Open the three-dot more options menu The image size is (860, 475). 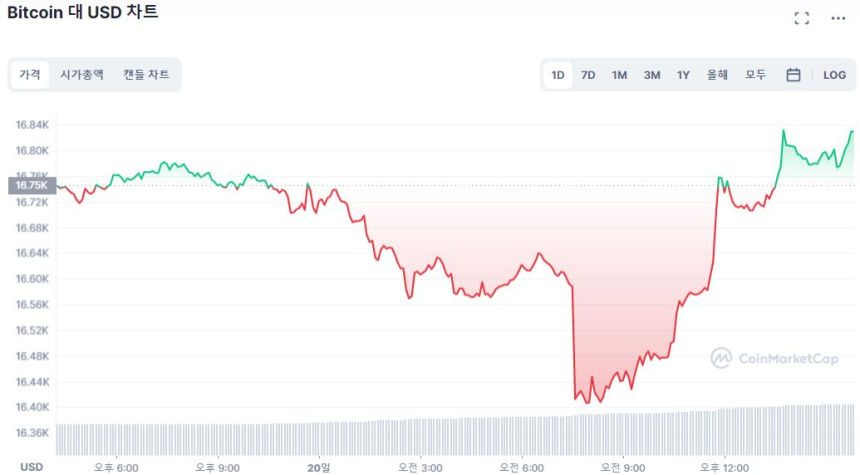click(x=838, y=18)
